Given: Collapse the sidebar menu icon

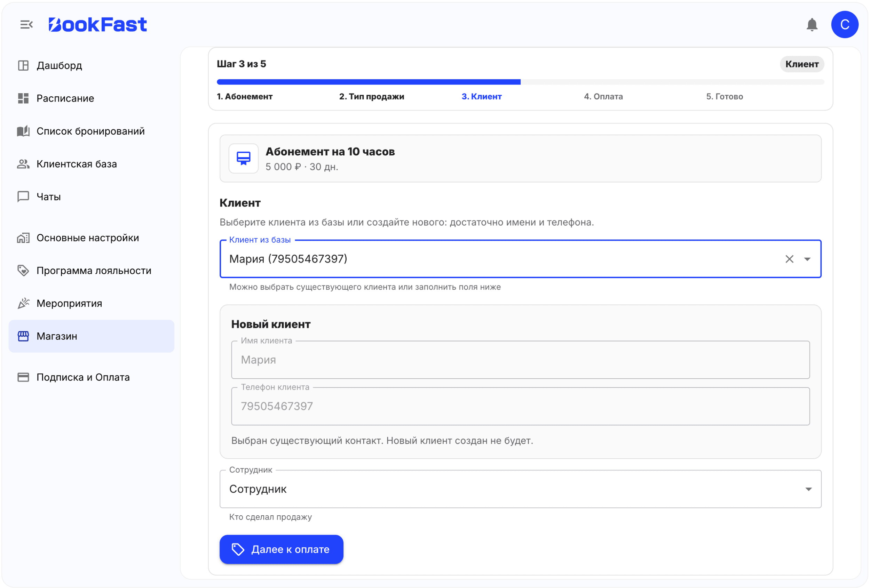Looking at the screenshot, I should [x=26, y=25].
